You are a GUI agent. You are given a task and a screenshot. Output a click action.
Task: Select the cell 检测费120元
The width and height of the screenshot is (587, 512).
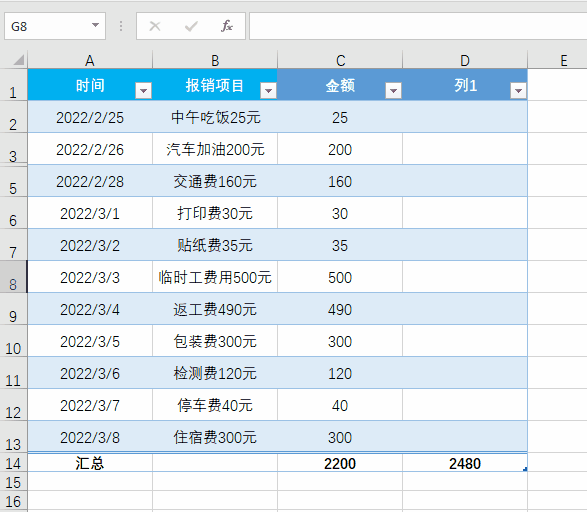[x=215, y=373]
